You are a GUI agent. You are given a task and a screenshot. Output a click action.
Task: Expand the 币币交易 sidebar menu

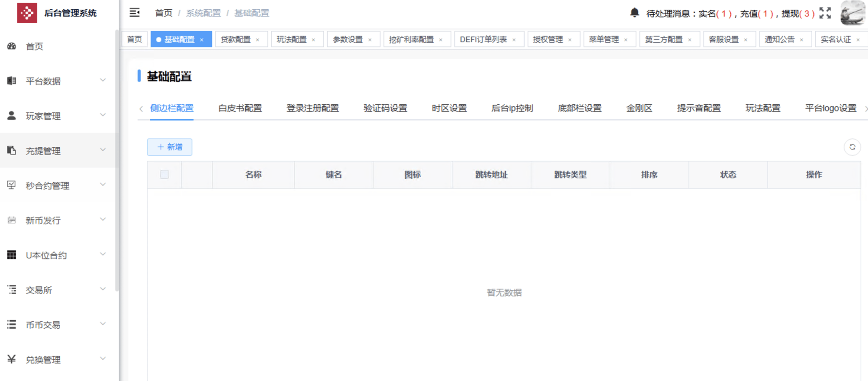pyautogui.click(x=103, y=324)
